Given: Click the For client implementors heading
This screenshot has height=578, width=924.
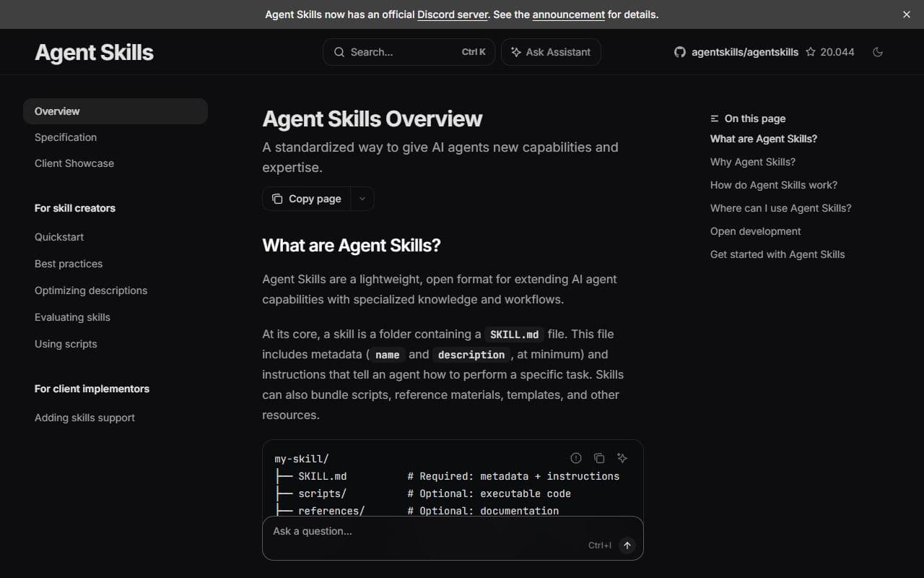Looking at the screenshot, I should [x=92, y=389].
